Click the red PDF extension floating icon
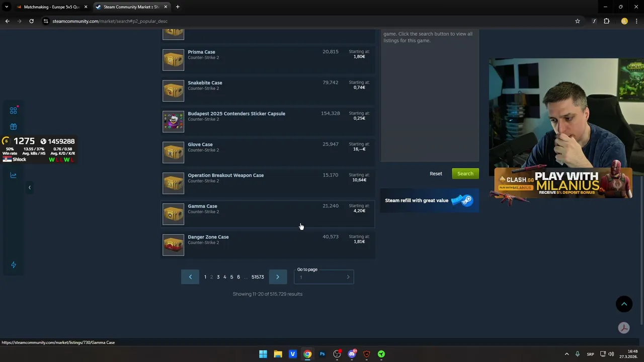 point(624,328)
